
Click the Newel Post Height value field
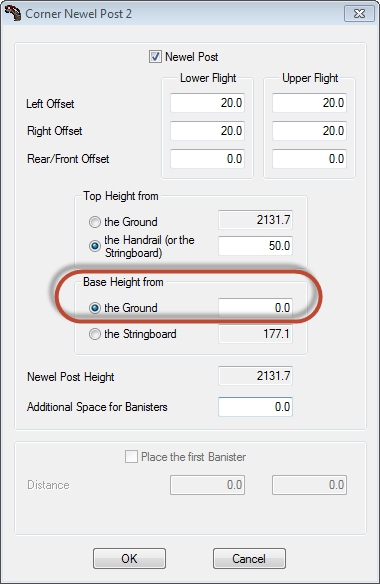pyautogui.click(x=255, y=376)
